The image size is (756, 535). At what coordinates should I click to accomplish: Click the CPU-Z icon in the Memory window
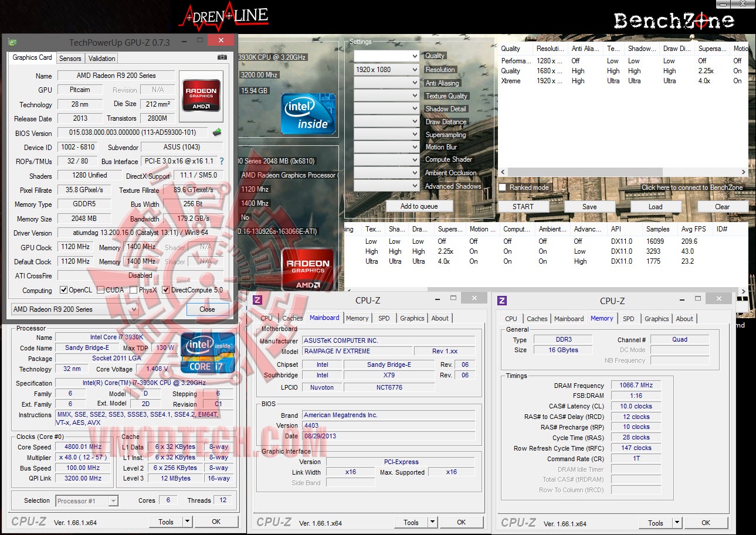click(x=502, y=301)
